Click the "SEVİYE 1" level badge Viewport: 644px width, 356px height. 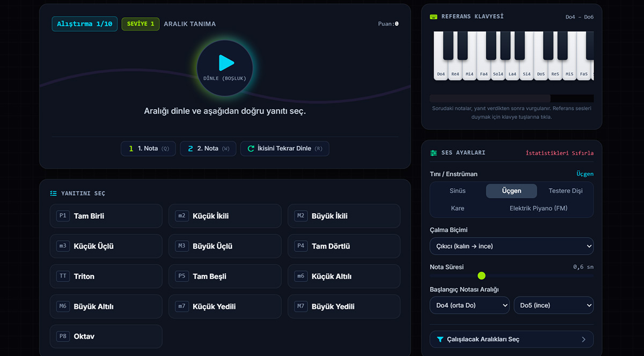click(141, 24)
